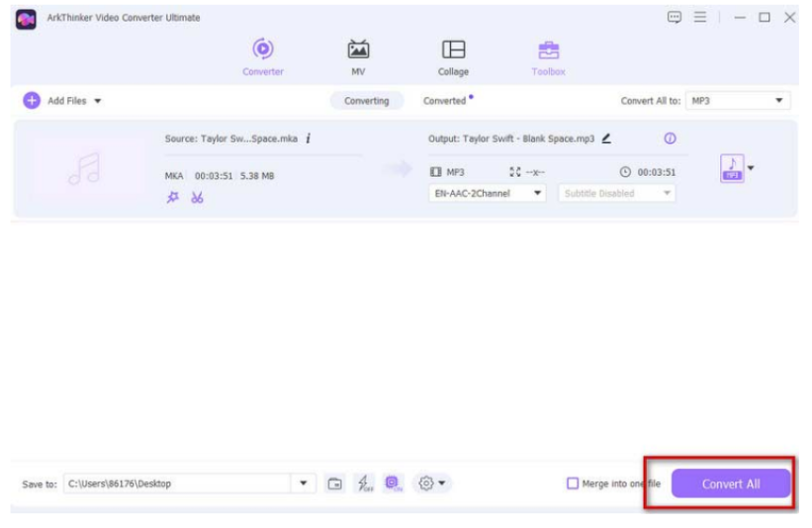Maximize the ArkThinker window

[765, 18]
